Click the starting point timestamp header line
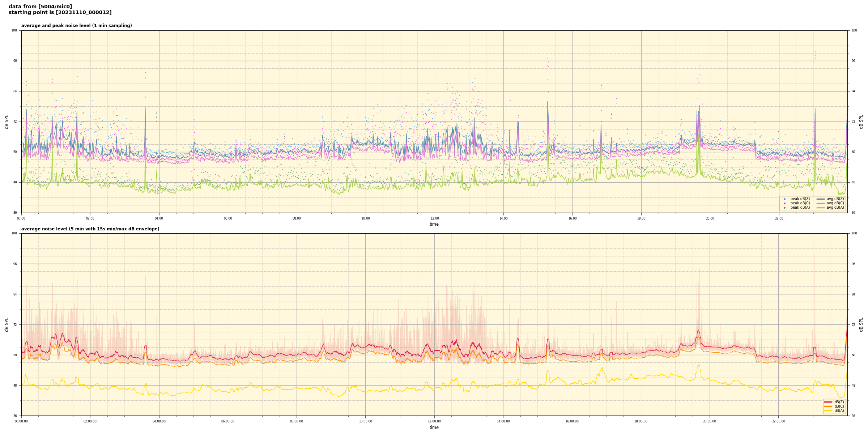Image resolution: width=868 pixels, height=434 pixels. [60, 13]
